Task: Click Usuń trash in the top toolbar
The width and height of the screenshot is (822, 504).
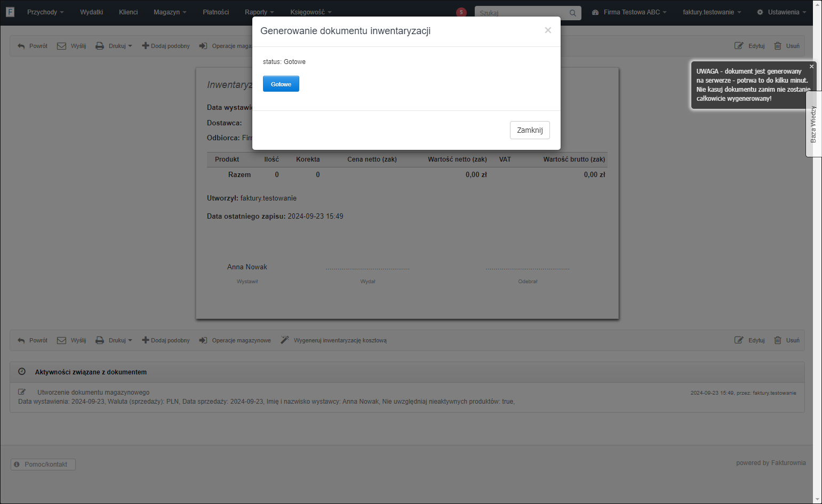Action: (787, 46)
